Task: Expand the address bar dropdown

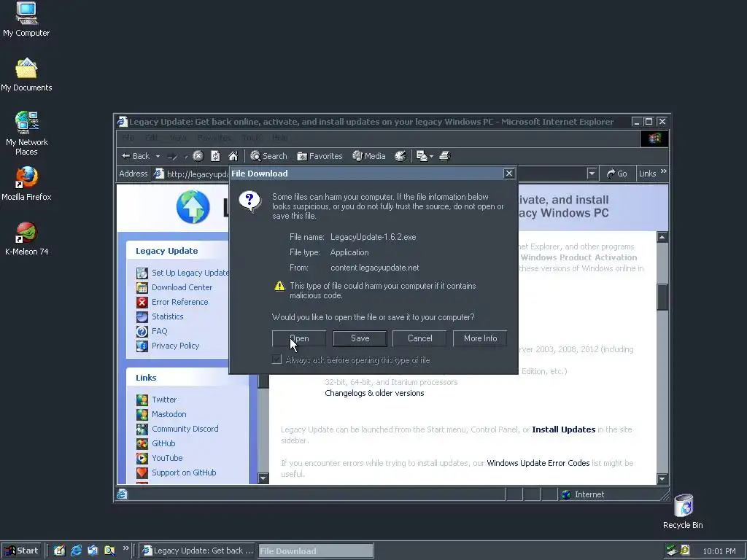Action: 592,174
